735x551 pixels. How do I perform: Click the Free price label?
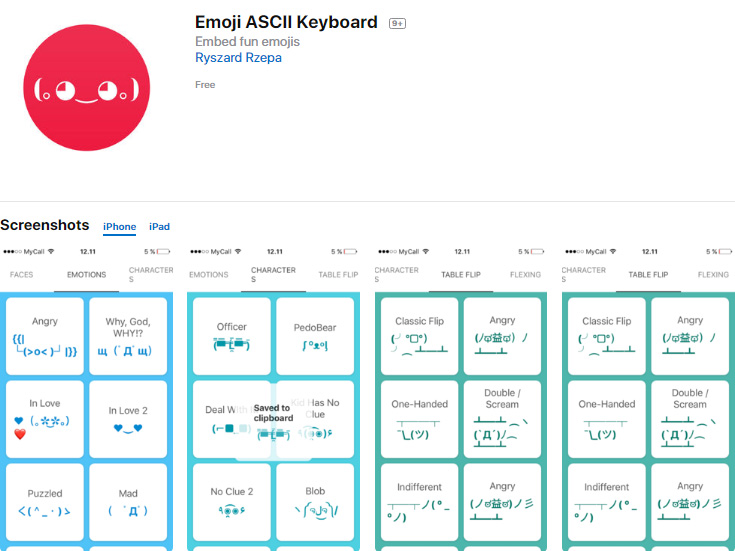click(x=205, y=85)
